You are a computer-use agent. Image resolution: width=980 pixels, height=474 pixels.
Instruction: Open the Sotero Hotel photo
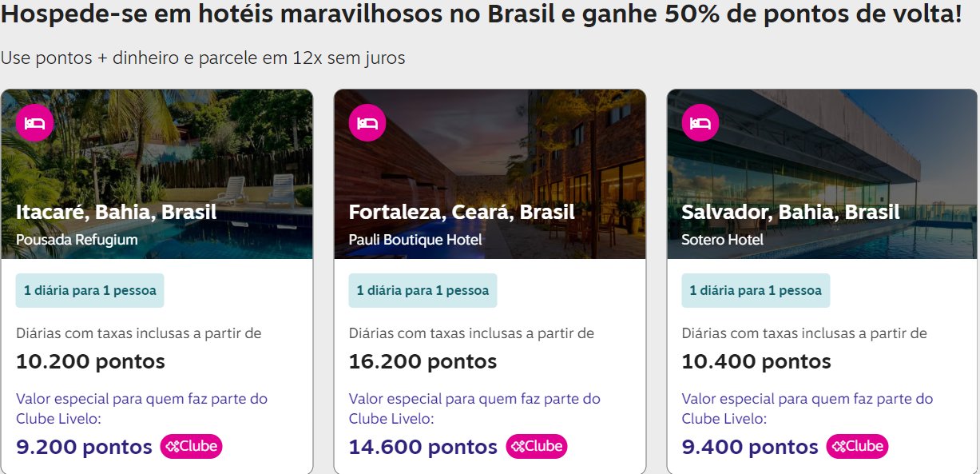tap(823, 173)
